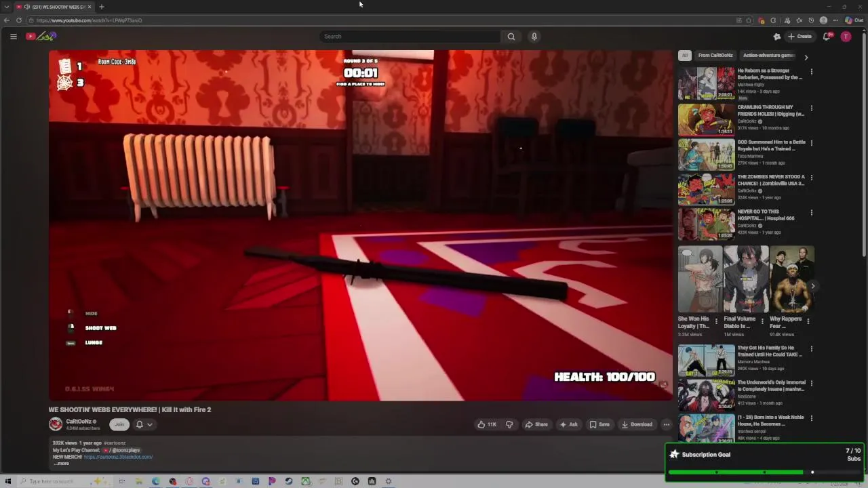
Task: Open options for NEVER GO TO THIS HOSPITAL
Action: click(811, 212)
